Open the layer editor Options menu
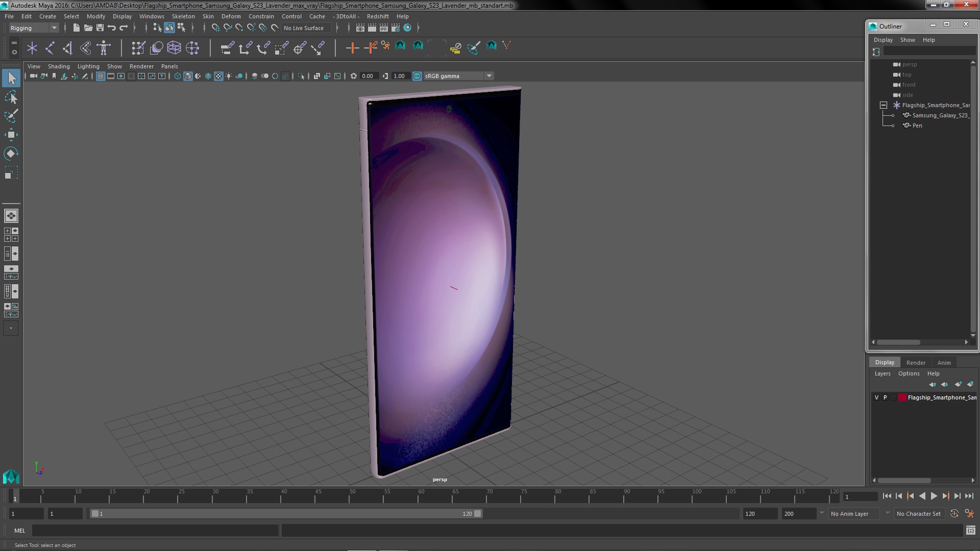 click(x=909, y=373)
